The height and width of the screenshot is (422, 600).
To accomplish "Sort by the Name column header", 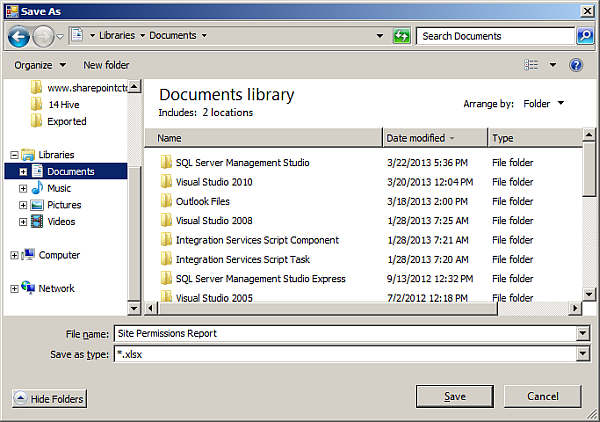I will [264, 138].
